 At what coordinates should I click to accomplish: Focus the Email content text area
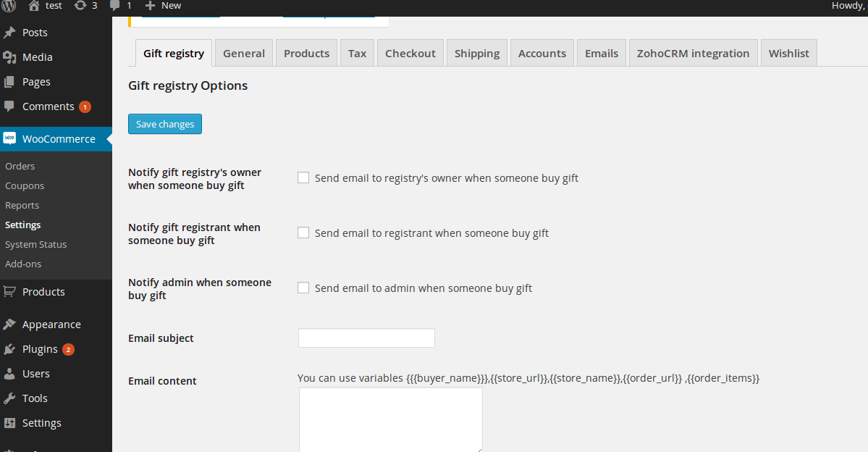[391, 420]
